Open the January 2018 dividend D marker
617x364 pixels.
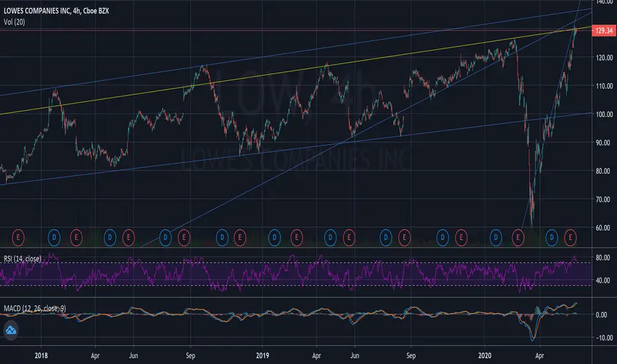(x=54, y=238)
